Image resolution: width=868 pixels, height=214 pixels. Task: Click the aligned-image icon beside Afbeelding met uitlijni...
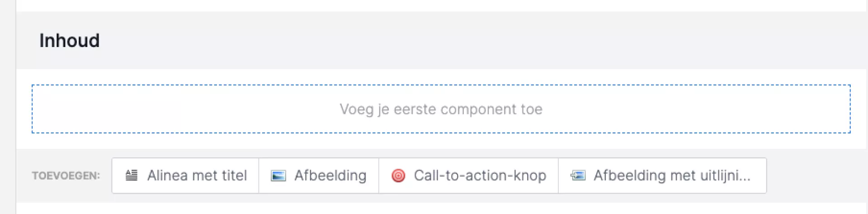click(x=578, y=176)
